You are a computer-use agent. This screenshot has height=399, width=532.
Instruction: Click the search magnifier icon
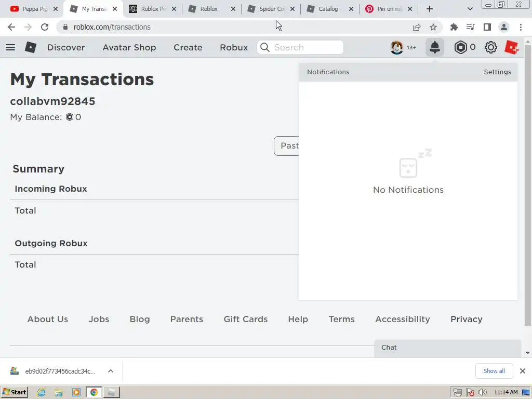[265, 47]
